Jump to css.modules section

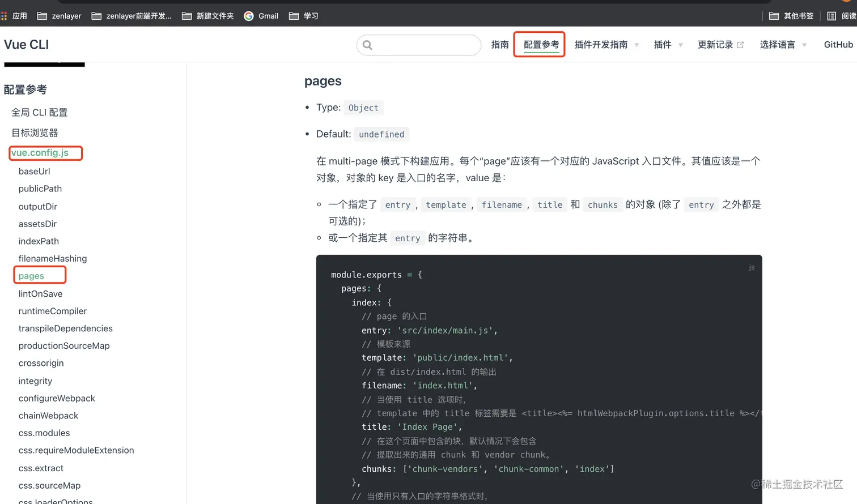click(44, 433)
